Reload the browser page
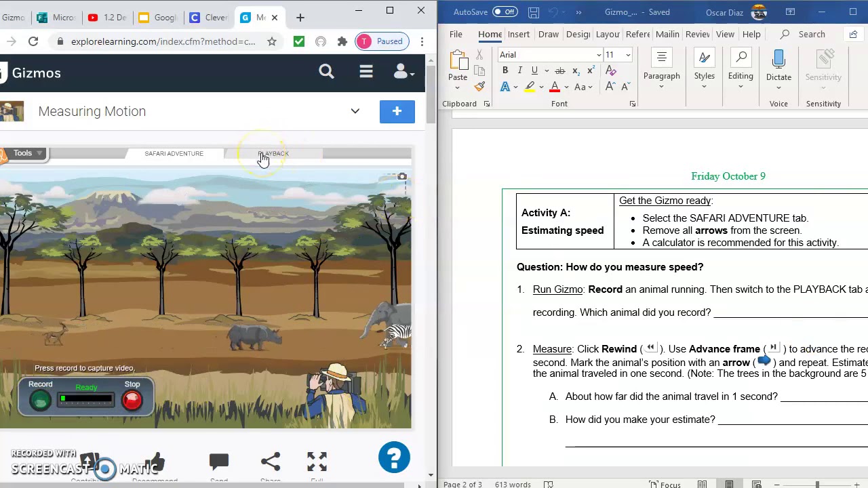 (x=33, y=41)
